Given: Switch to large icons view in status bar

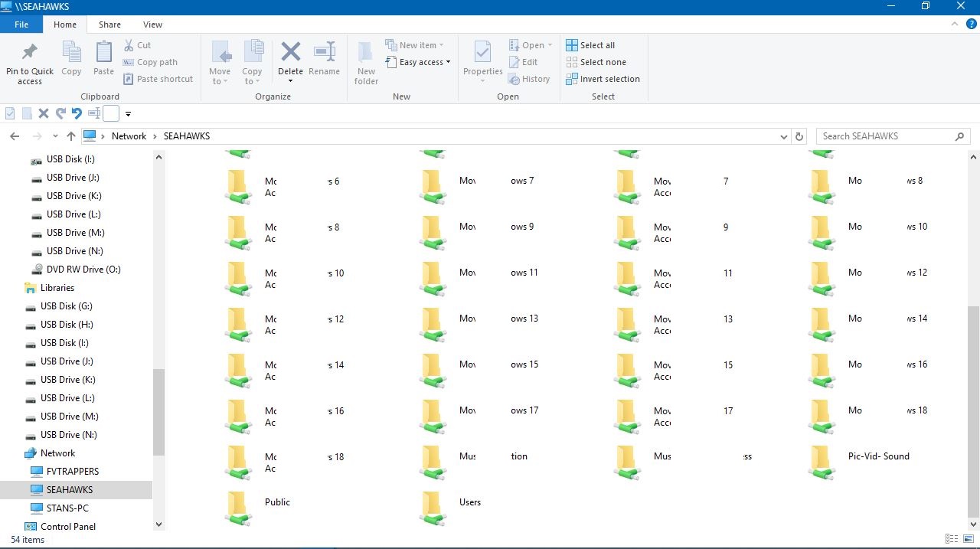Looking at the screenshot, I should tap(969, 539).
